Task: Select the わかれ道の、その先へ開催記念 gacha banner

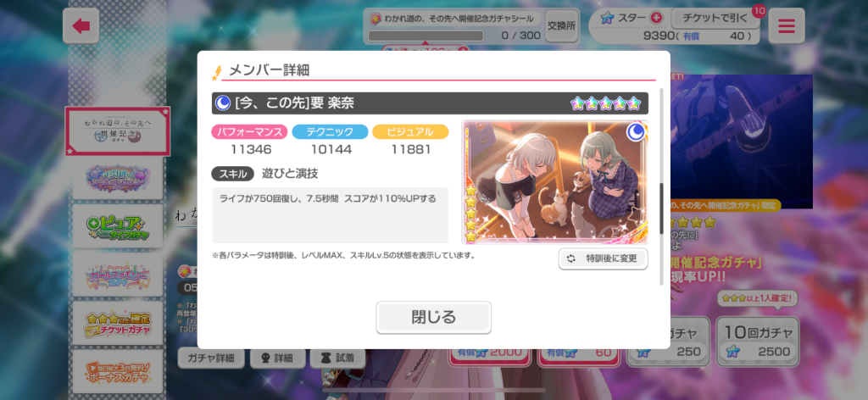Action: 117,131
